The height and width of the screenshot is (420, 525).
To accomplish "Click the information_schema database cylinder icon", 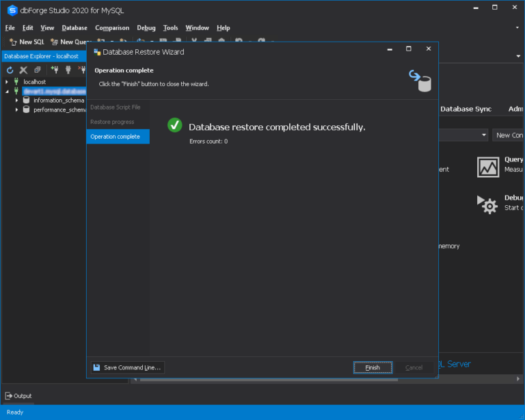I will [26, 100].
